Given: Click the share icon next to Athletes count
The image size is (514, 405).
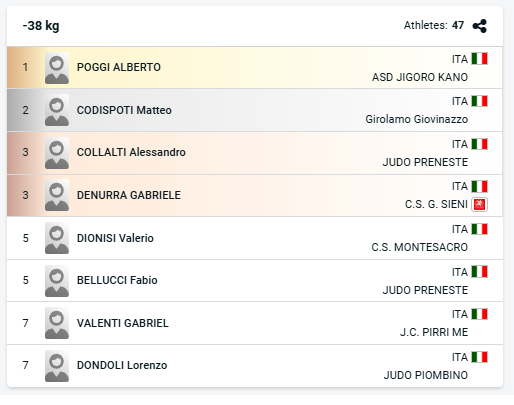Looking at the screenshot, I should (x=480, y=26).
